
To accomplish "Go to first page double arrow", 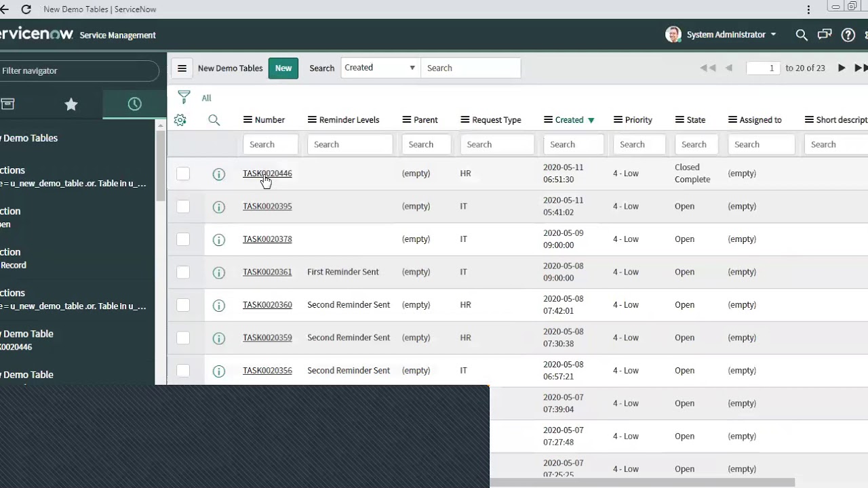I will tap(708, 68).
